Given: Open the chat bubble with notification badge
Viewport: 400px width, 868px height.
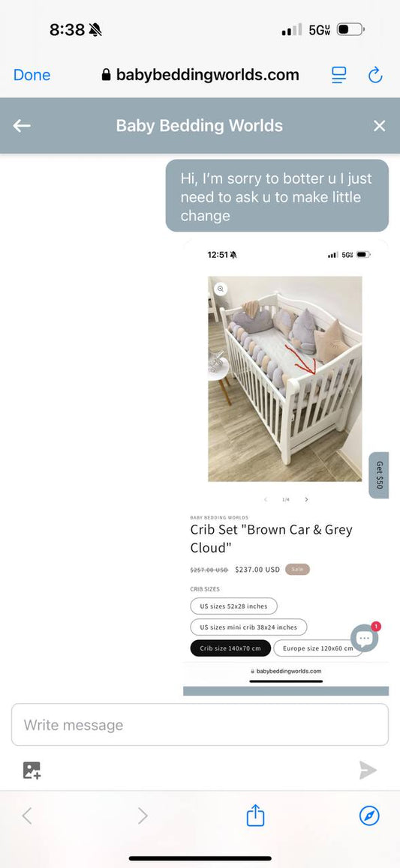Looking at the screenshot, I should (365, 638).
